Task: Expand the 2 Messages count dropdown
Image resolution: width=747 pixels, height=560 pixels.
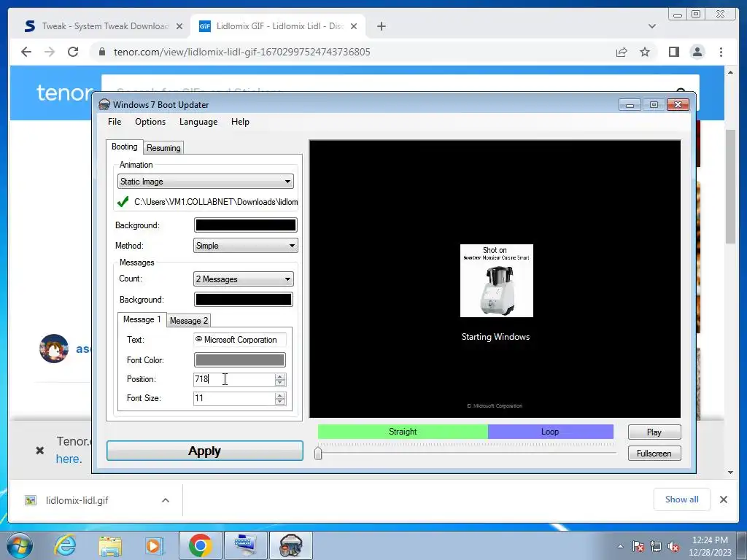Action: pyautogui.click(x=244, y=279)
